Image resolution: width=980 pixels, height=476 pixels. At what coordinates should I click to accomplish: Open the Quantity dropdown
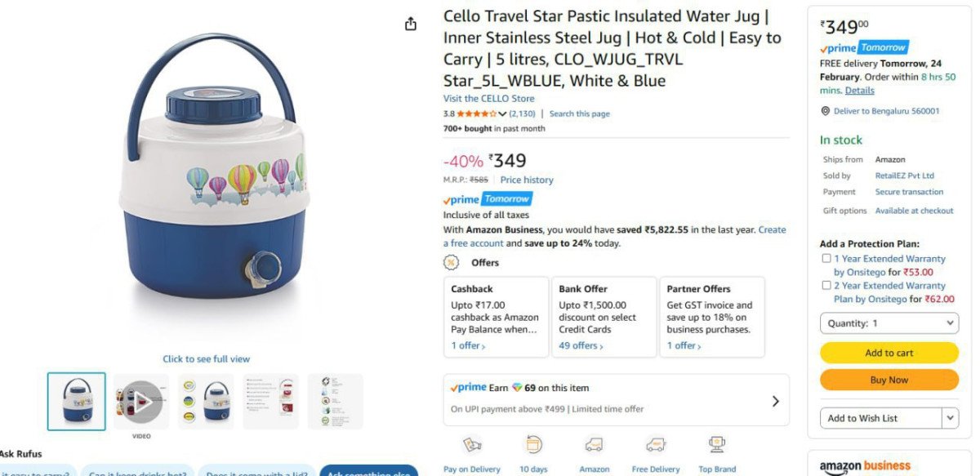pyautogui.click(x=889, y=323)
